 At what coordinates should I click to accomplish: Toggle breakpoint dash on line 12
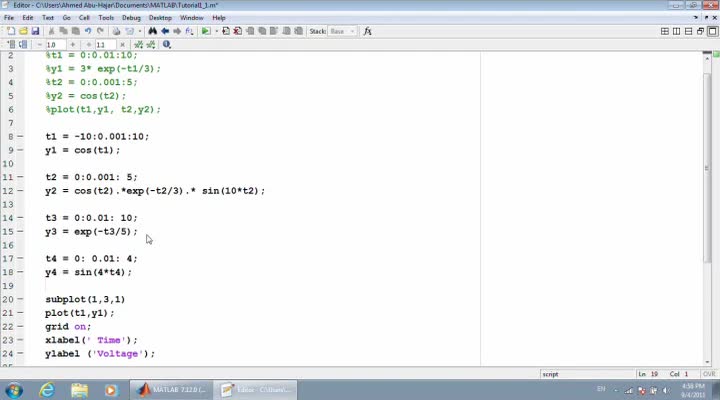[x=20, y=191]
